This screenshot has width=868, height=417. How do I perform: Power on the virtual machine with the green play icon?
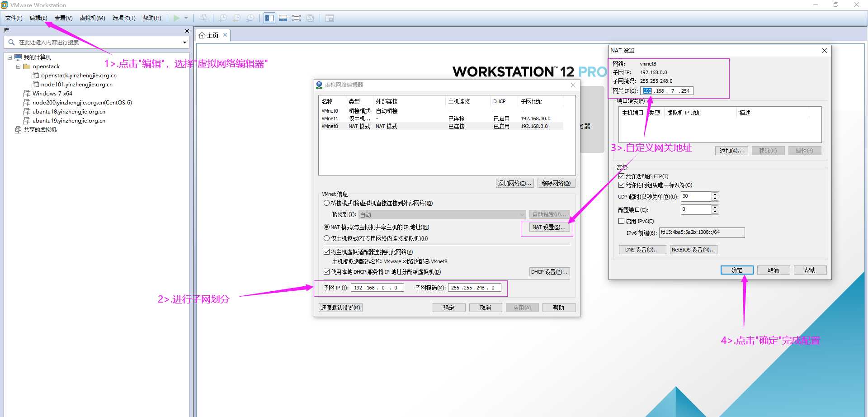pyautogui.click(x=176, y=18)
